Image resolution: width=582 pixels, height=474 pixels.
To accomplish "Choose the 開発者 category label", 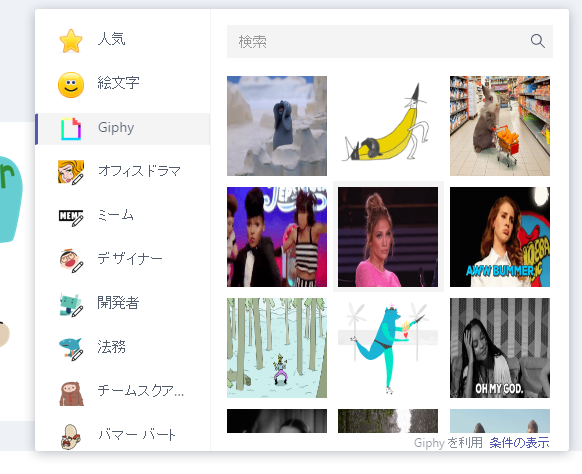I will point(118,303).
